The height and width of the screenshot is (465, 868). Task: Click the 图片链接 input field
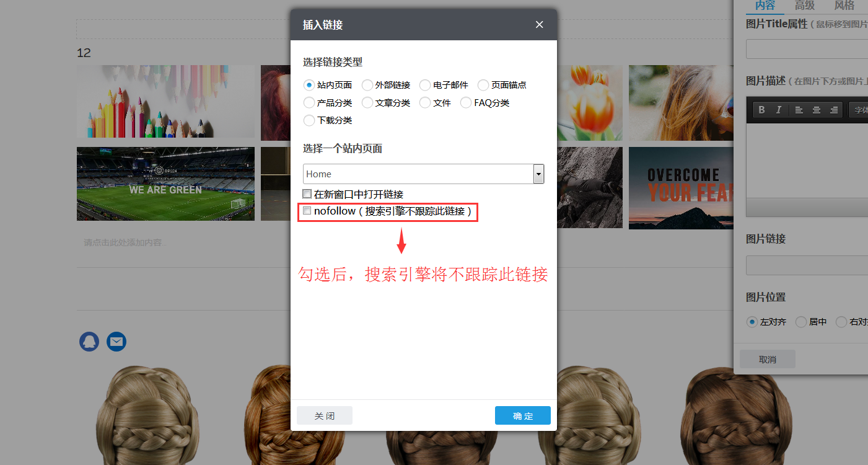[805, 265]
